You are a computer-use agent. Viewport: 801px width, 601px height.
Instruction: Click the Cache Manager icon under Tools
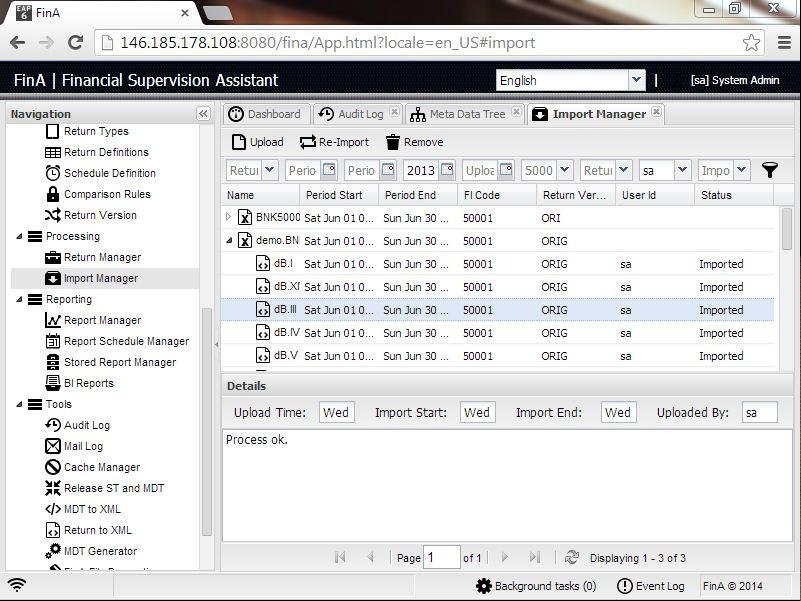click(52, 467)
